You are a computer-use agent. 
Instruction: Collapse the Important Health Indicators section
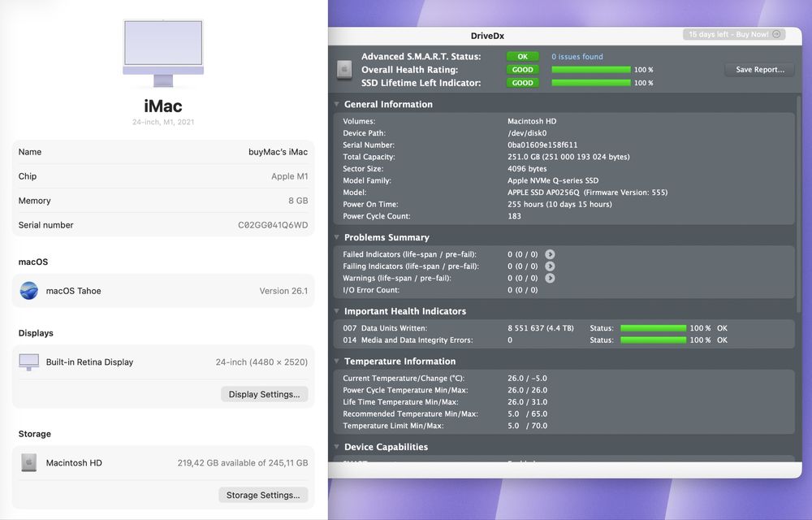point(337,310)
